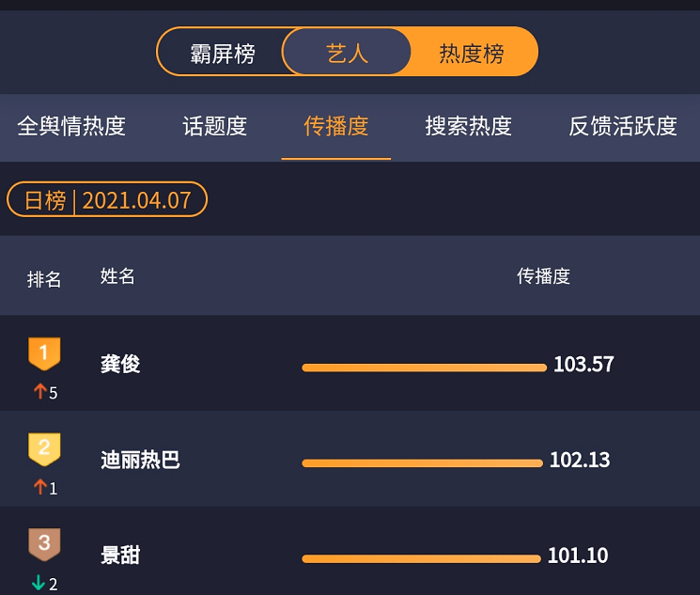
Task: Open the 日榜 2021.04.07 date selector
Action: tap(107, 199)
